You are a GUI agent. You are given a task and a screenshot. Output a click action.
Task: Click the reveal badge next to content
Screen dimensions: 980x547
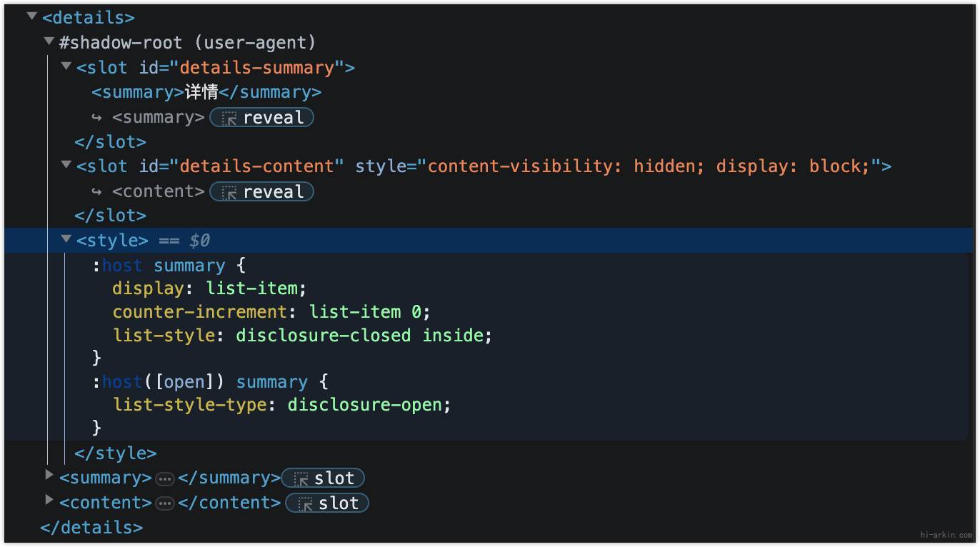click(x=261, y=192)
